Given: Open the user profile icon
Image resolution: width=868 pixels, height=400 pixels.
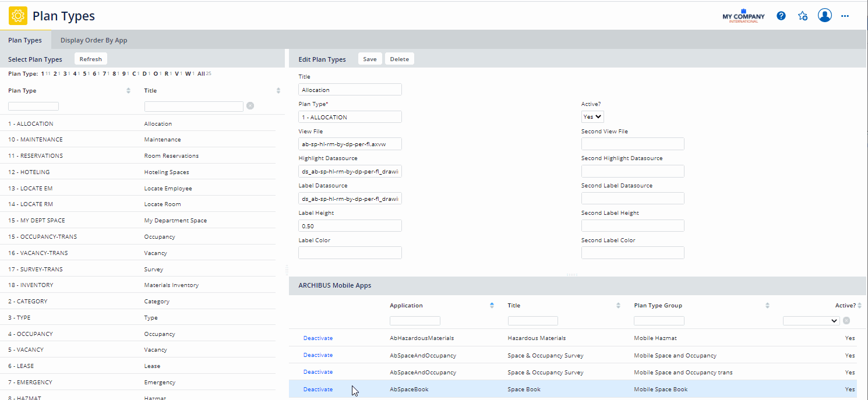Looking at the screenshot, I should pyautogui.click(x=825, y=15).
